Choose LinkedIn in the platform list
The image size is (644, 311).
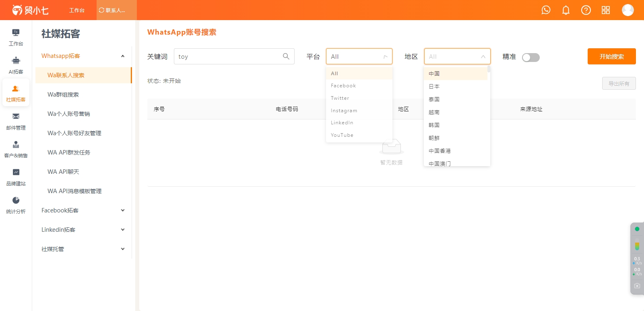point(359,123)
